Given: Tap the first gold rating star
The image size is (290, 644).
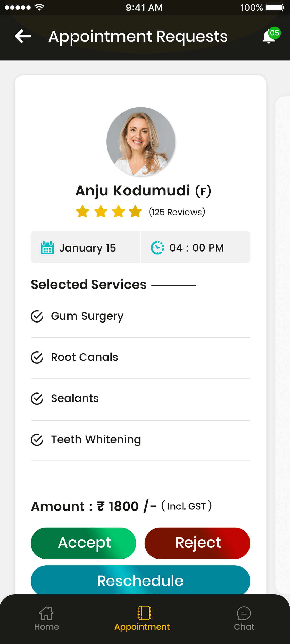Looking at the screenshot, I should click(x=82, y=211).
